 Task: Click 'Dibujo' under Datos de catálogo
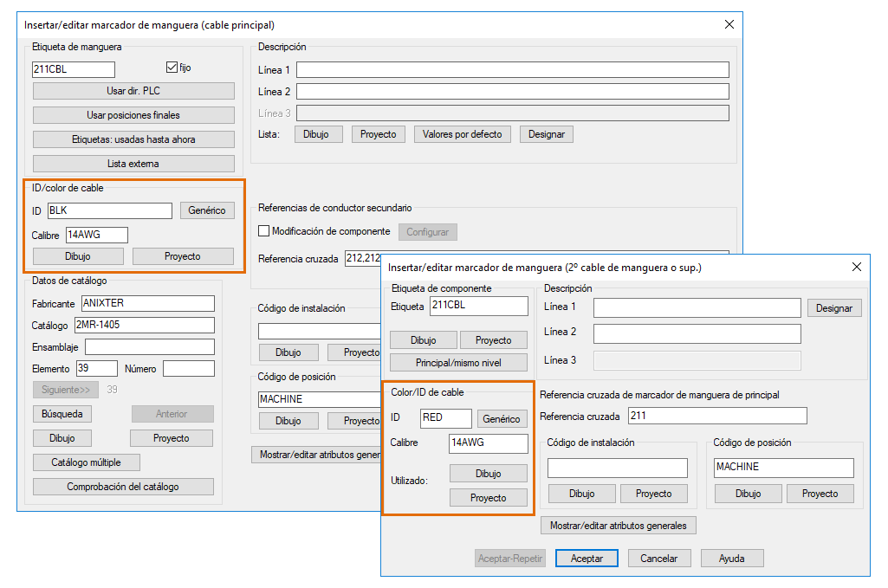coord(62,438)
